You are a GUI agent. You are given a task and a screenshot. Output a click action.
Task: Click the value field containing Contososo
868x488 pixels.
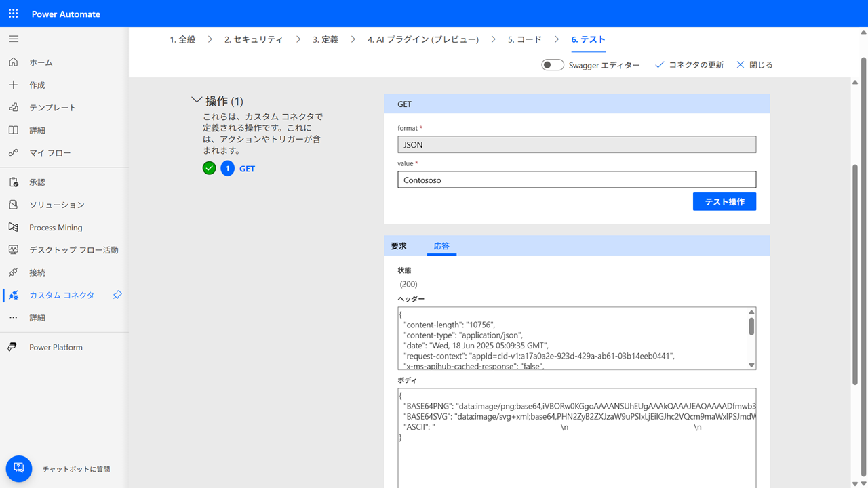[576, 180]
